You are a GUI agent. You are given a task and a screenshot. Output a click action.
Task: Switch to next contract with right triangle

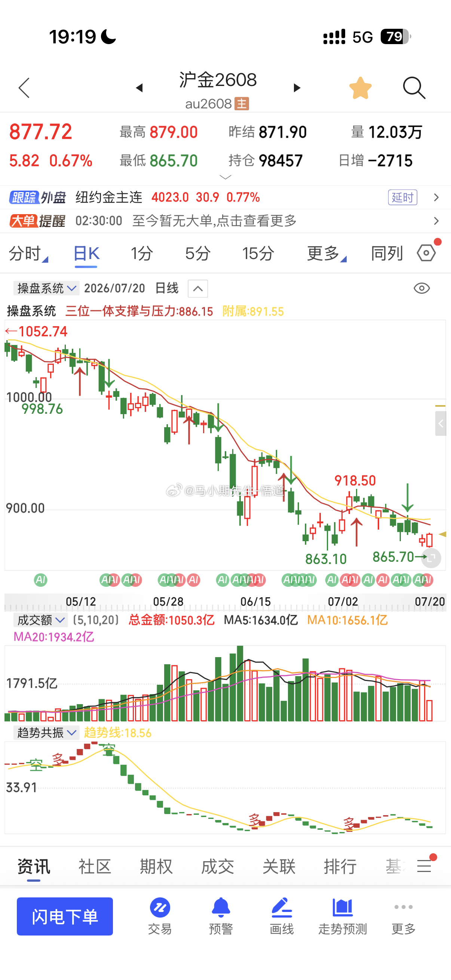pos(297,88)
